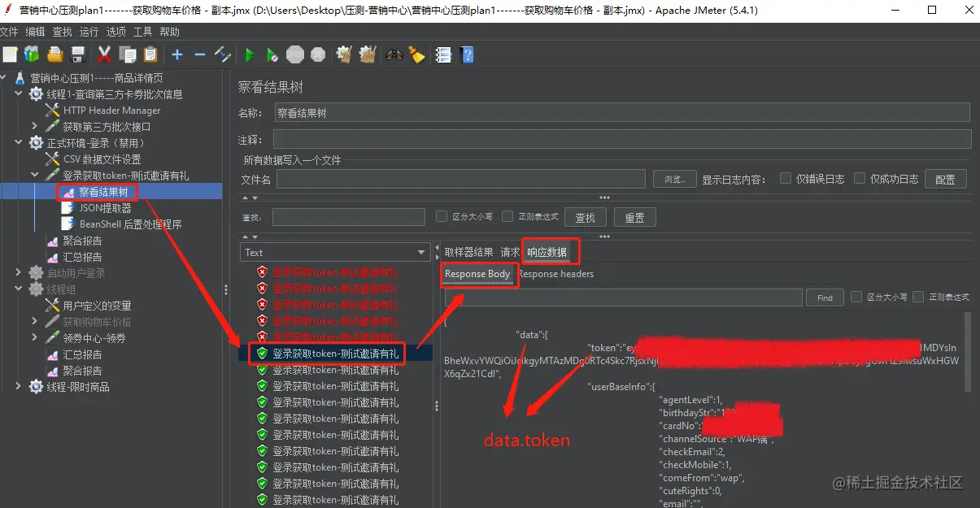Start the test run
980x508 pixels.
[250, 54]
